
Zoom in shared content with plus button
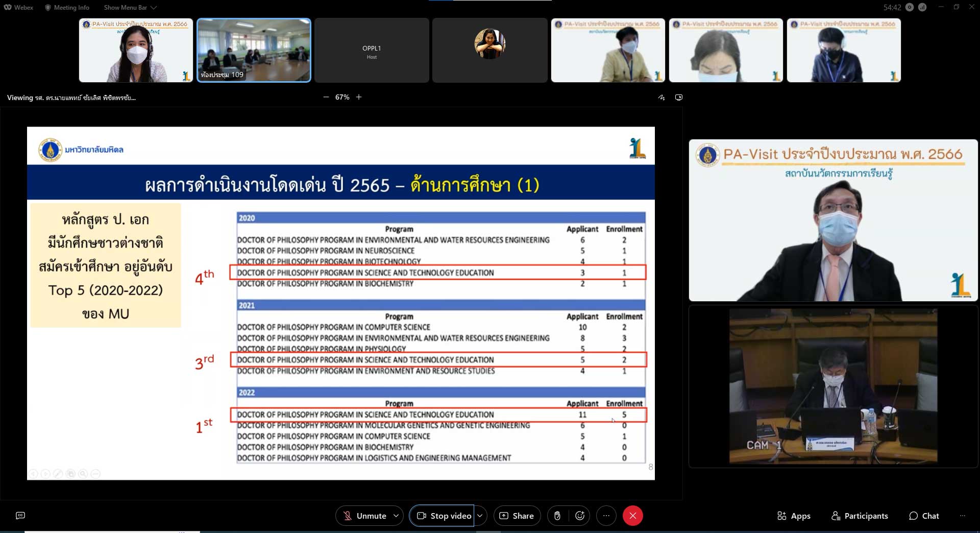pos(359,97)
